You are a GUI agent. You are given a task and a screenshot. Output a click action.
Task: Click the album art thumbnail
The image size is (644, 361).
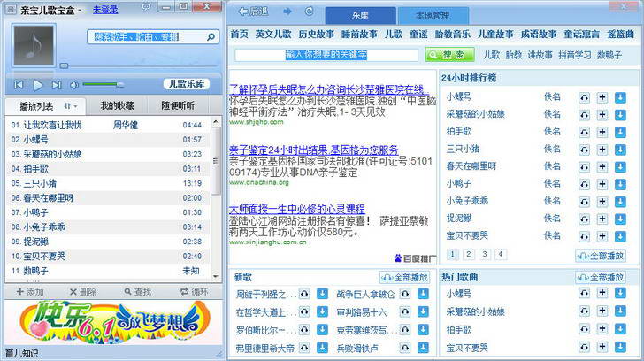[34, 46]
